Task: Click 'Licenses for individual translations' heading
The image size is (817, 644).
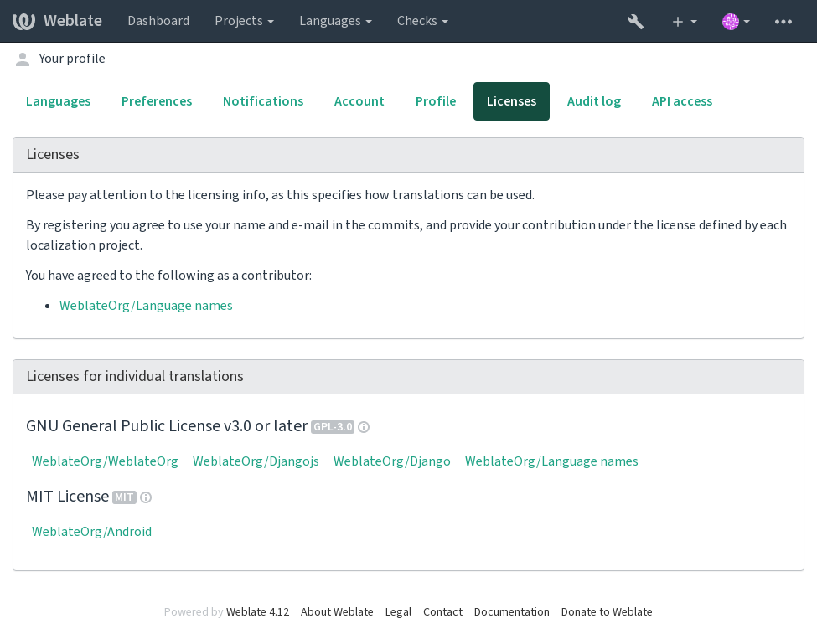Action: [135, 376]
